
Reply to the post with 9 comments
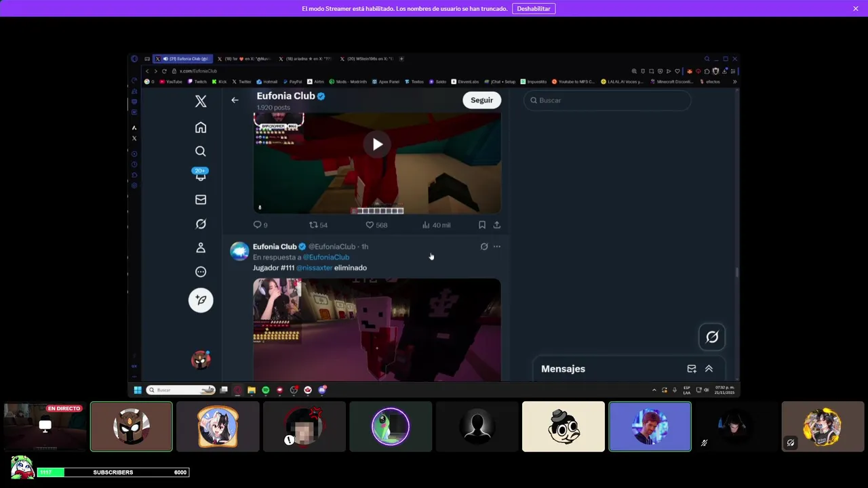(x=260, y=225)
